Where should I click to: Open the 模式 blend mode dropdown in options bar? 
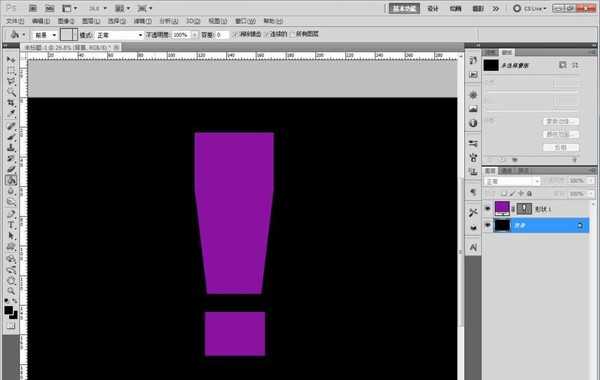119,35
